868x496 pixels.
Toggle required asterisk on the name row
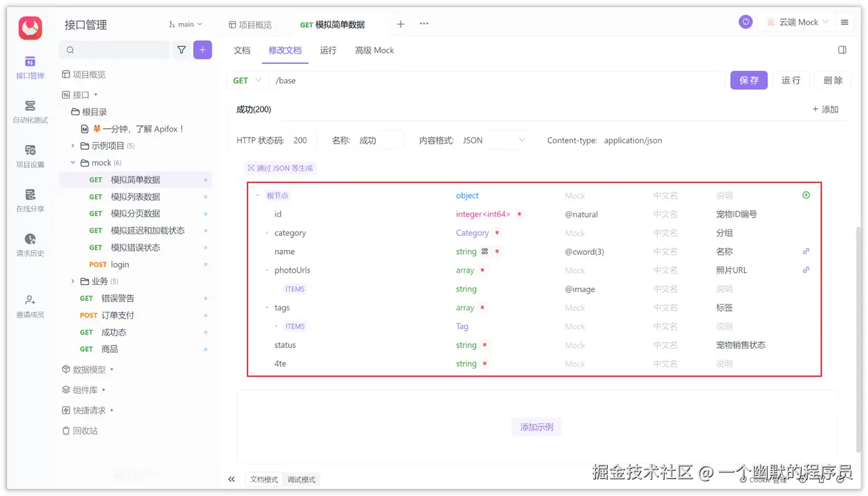497,251
